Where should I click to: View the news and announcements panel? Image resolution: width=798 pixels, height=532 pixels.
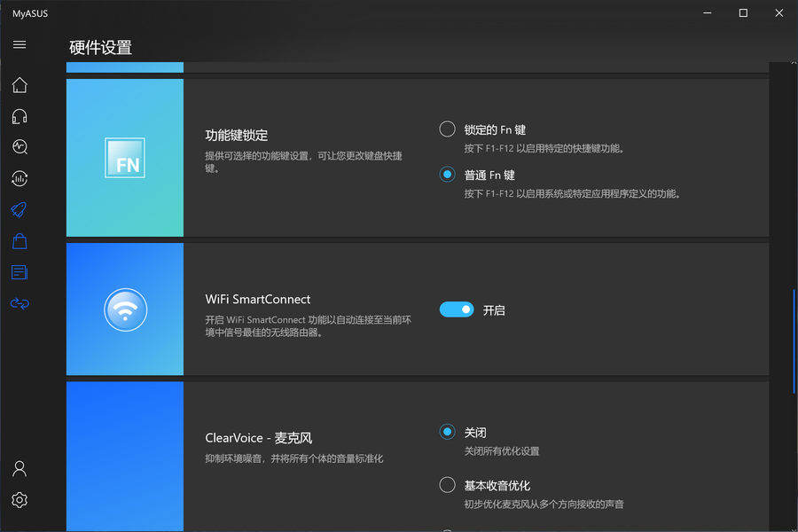point(20,272)
